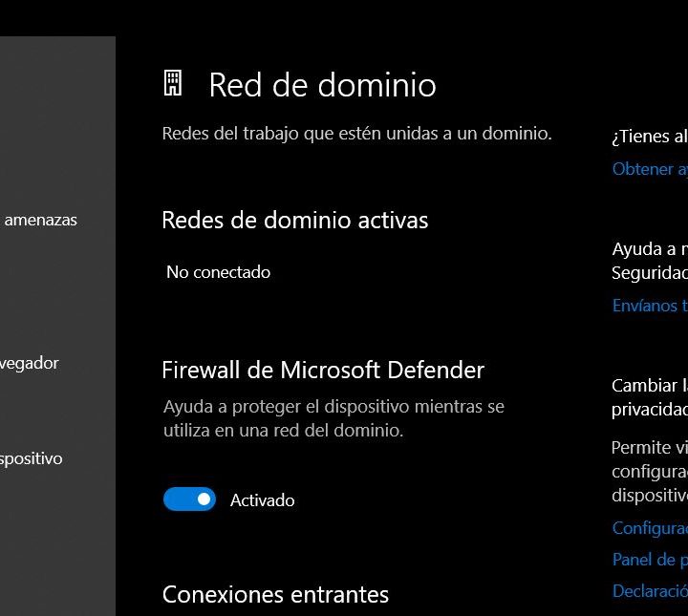Click the Red de dominio page title
The image size is (688, 616).
(322, 85)
